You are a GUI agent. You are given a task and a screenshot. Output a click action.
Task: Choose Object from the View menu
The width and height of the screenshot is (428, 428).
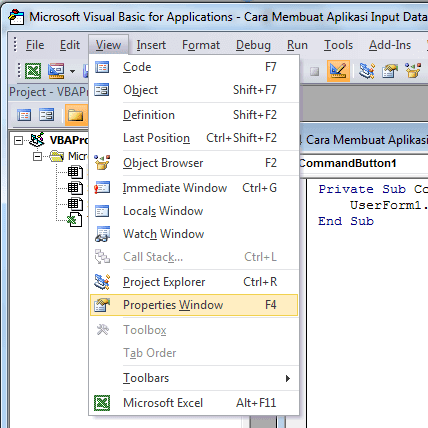click(x=194, y=90)
